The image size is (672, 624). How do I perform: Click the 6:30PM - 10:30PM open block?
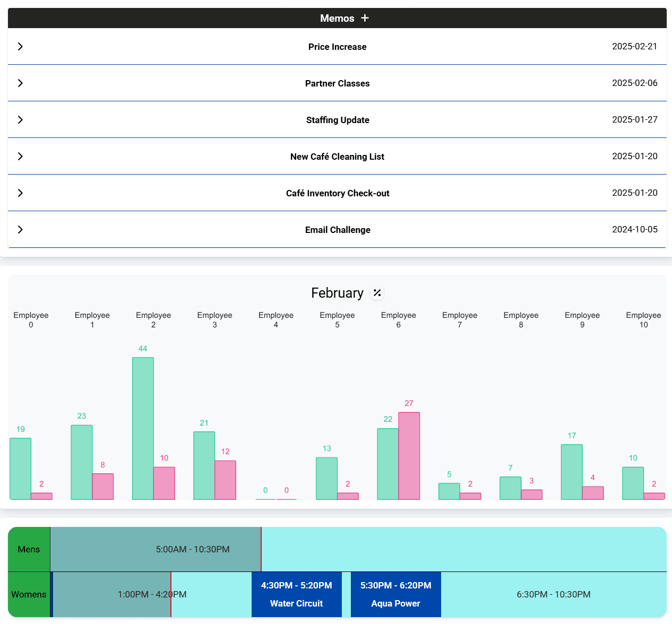(554, 594)
